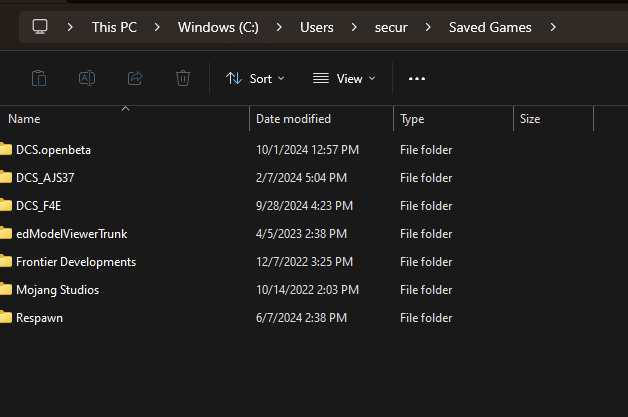
Task: Click the Respawn folder icon
Action: click(x=6, y=317)
